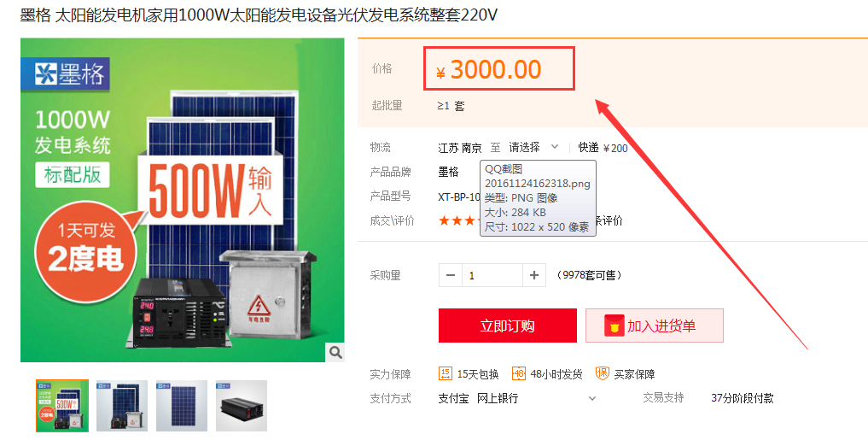868x440 pixels.
Task: Click the 墨格 brand logo on product image
Action: [x=66, y=73]
